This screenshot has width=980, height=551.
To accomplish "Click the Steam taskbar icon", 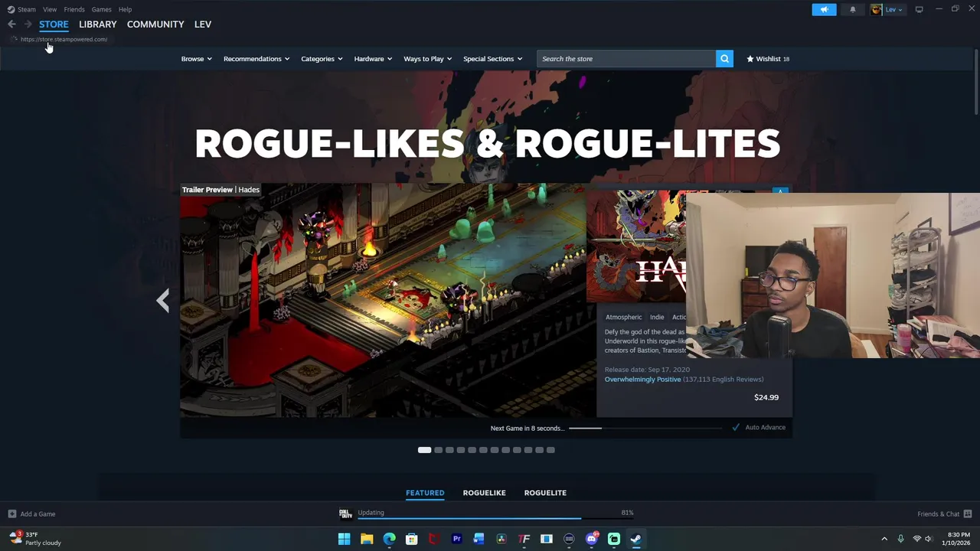I will (x=635, y=539).
